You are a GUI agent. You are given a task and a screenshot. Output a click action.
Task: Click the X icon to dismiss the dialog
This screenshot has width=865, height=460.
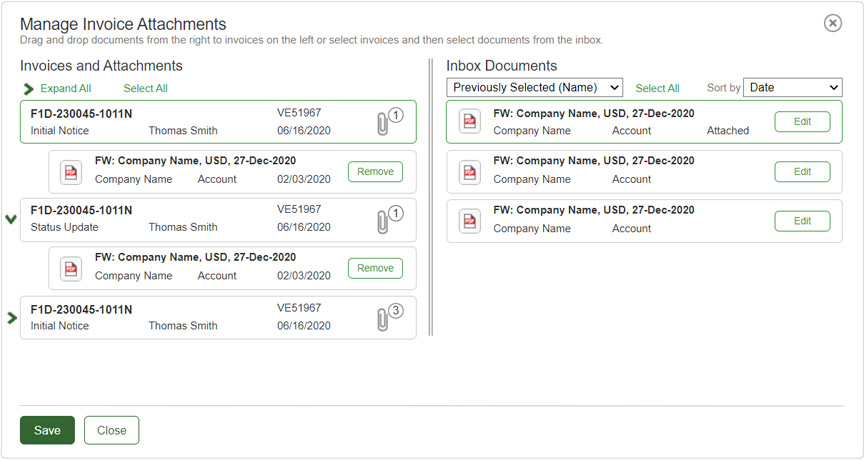(x=832, y=23)
